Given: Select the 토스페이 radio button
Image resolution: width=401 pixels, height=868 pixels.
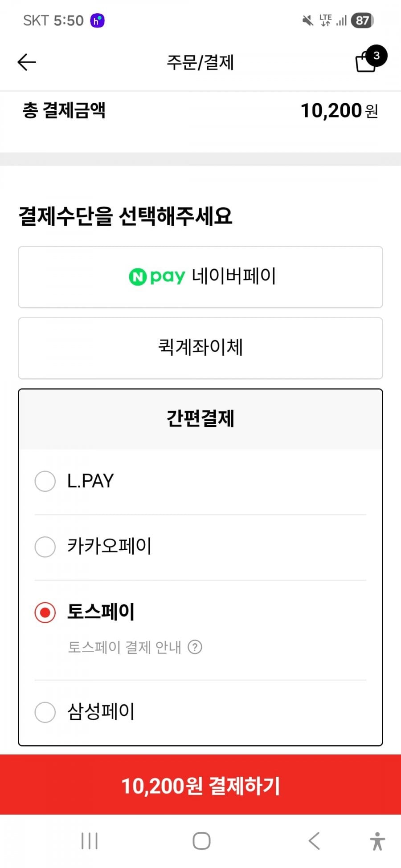Looking at the screenshot, I should point(45,612).
